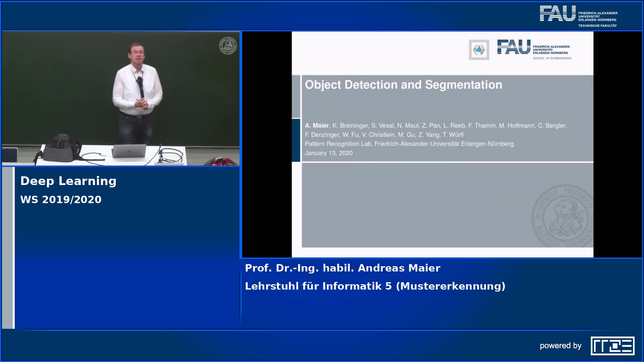Click Prof. Dr.-Ing. habil. Andreas Maier name
This screenshot has height=362, width=644.
coord(342,268)
